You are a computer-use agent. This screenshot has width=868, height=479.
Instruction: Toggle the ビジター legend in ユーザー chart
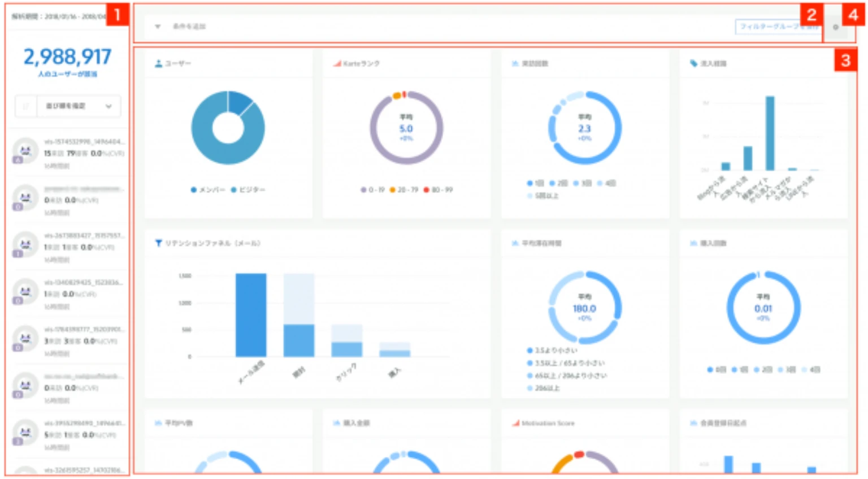point(248,190)
